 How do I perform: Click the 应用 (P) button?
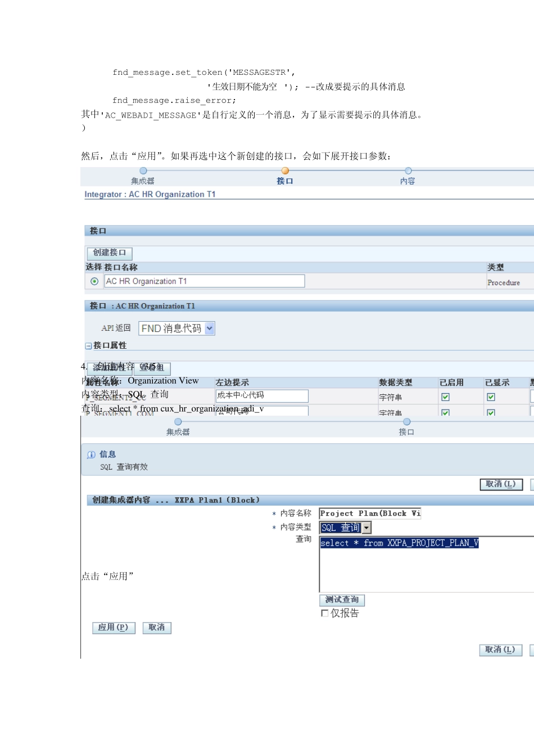click(x=114, y=627)
